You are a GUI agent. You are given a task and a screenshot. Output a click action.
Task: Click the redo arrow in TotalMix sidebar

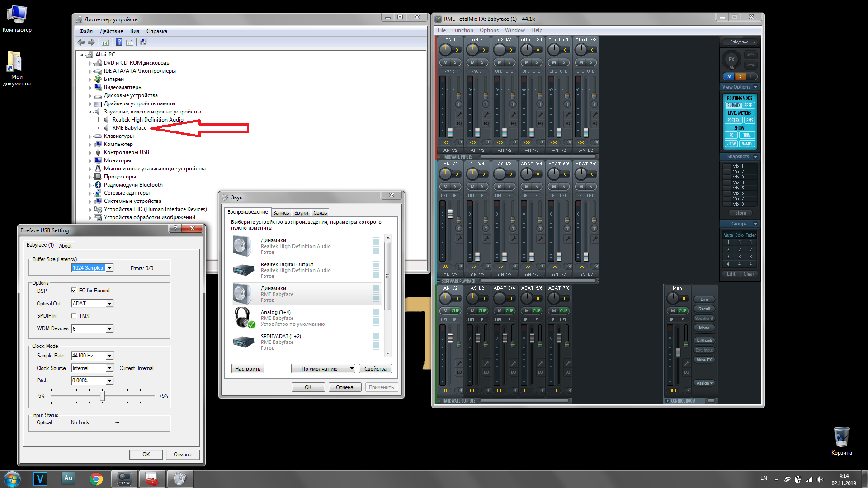(x=751, y=65)
